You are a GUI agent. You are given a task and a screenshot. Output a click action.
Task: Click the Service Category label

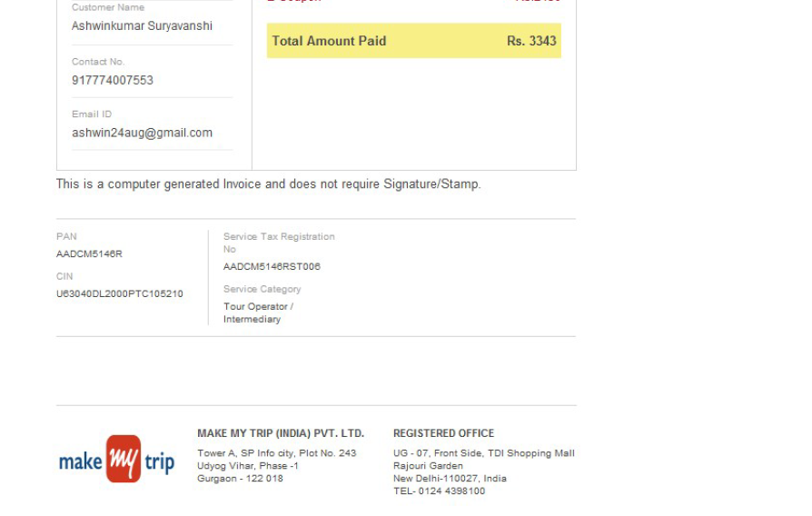(262, 289)
